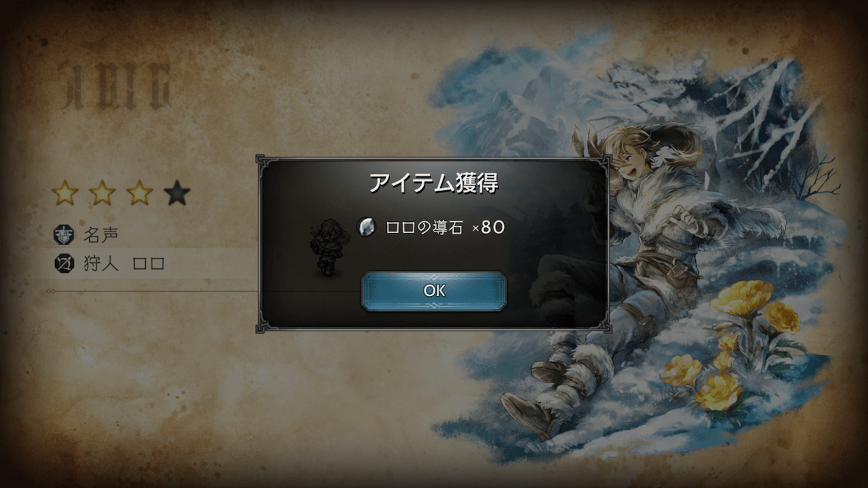This screenshot has width=868, height=488.
Task: Select the 名声 fame emblem icon
Action: pos(64,234)
